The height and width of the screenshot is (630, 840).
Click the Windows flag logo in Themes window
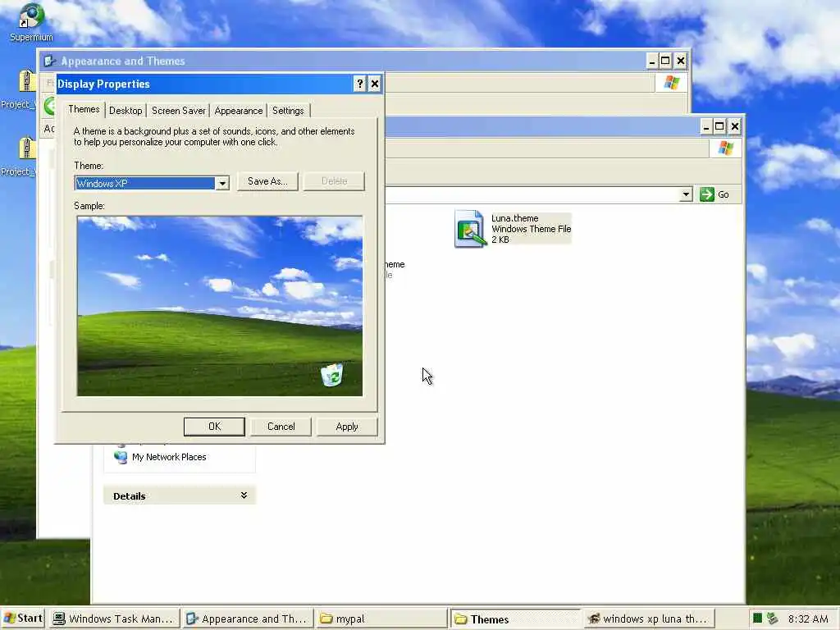[725, 148]
